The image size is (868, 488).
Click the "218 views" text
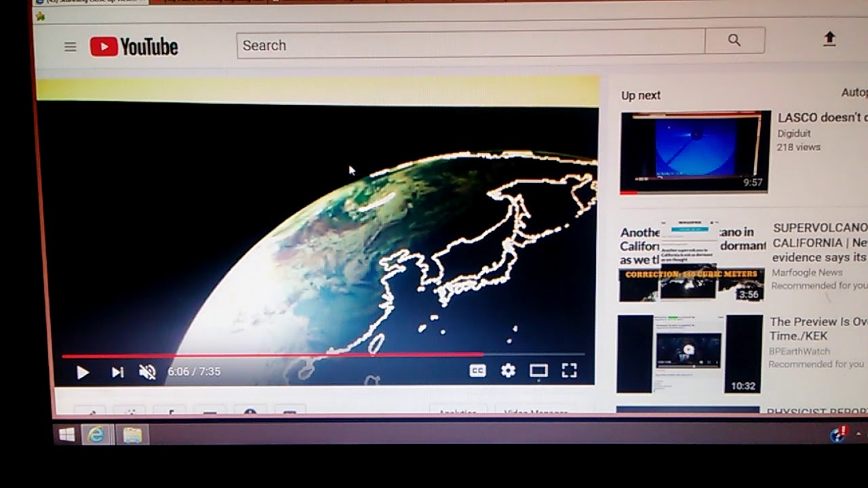tap(798, 147)
